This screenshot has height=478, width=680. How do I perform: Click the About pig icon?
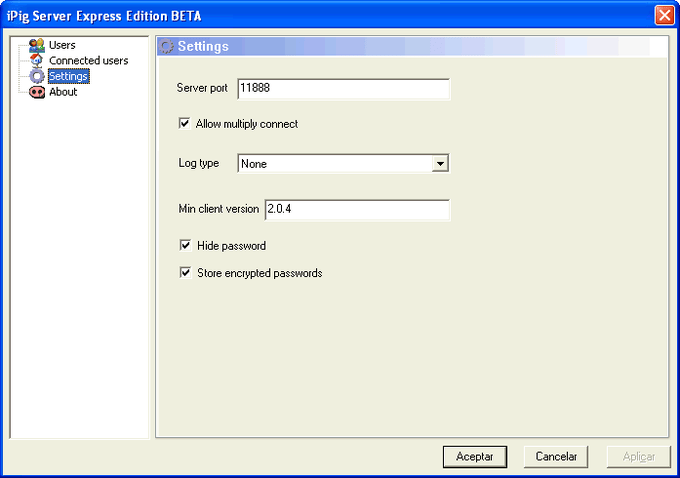(x=37, y=92)
